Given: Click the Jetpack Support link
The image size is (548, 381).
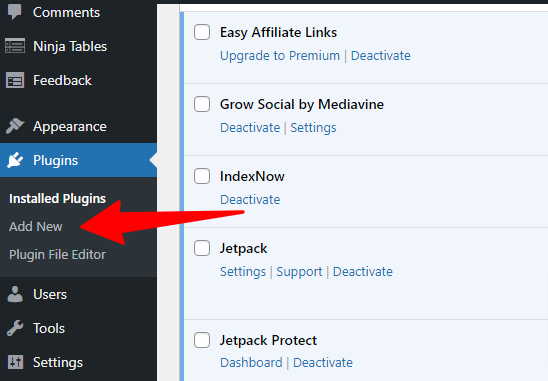Looking at the screenshot, I should click(x=300, y=272).
